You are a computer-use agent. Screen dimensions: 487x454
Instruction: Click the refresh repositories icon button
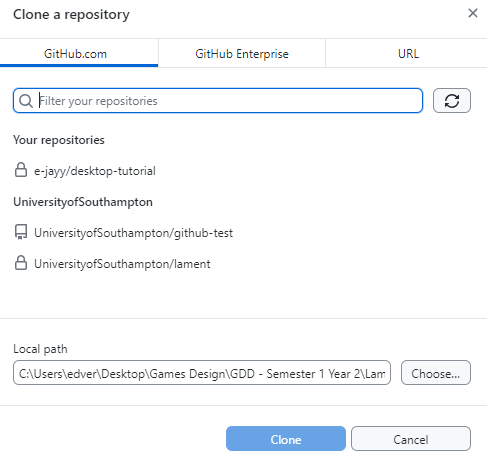(x=452, y=101)
